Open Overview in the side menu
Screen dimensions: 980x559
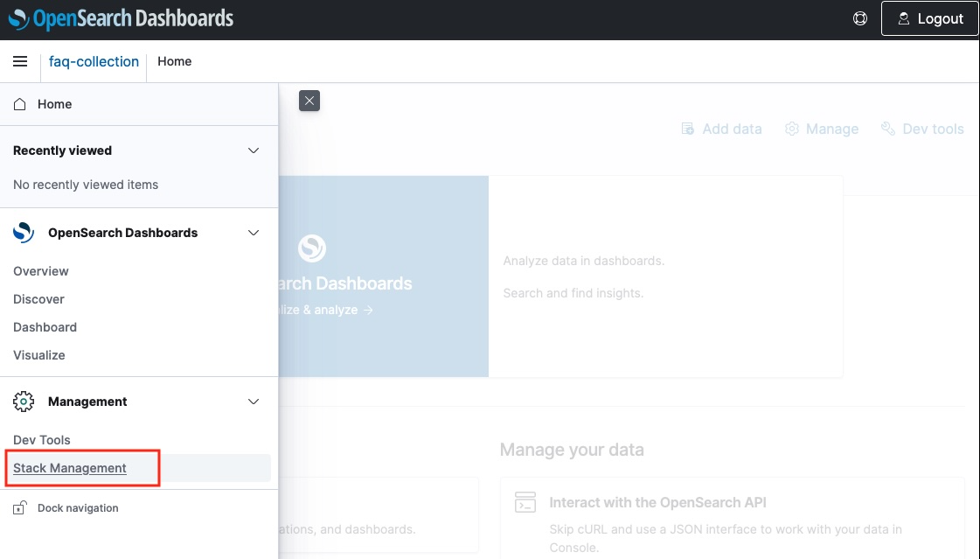pos(40,271)
